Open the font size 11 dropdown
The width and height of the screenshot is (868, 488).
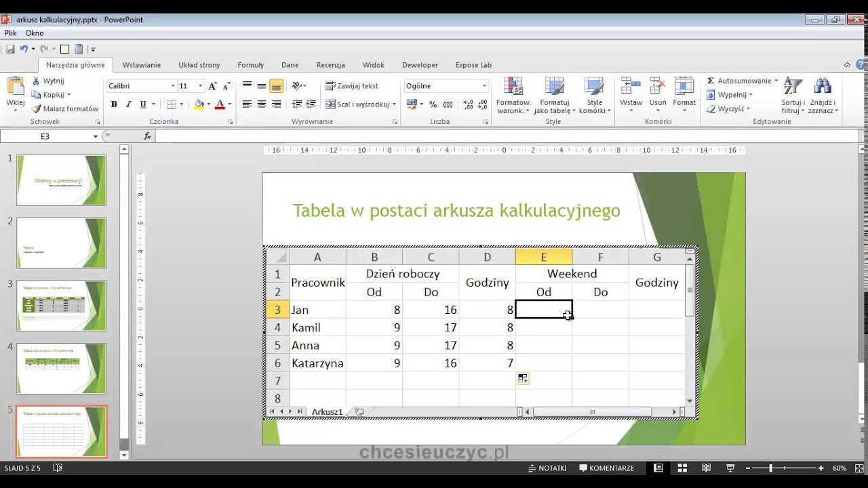click(200, 86)
